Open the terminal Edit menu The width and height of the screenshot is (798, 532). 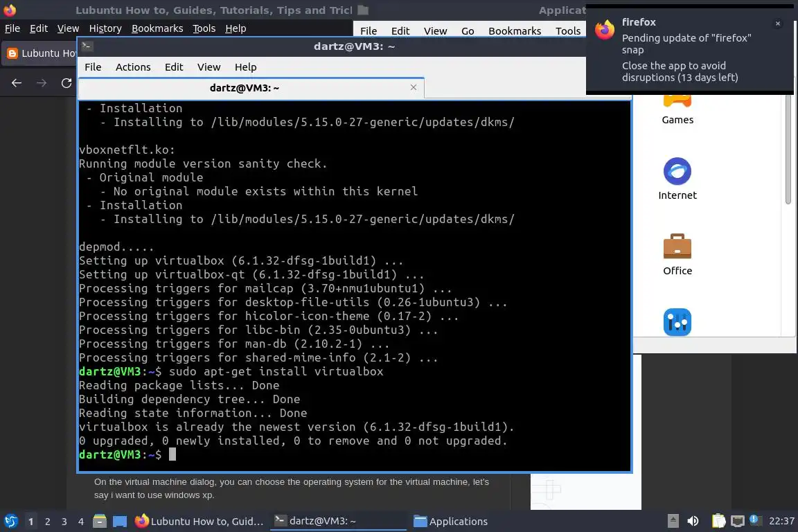[x=174, y=67]
